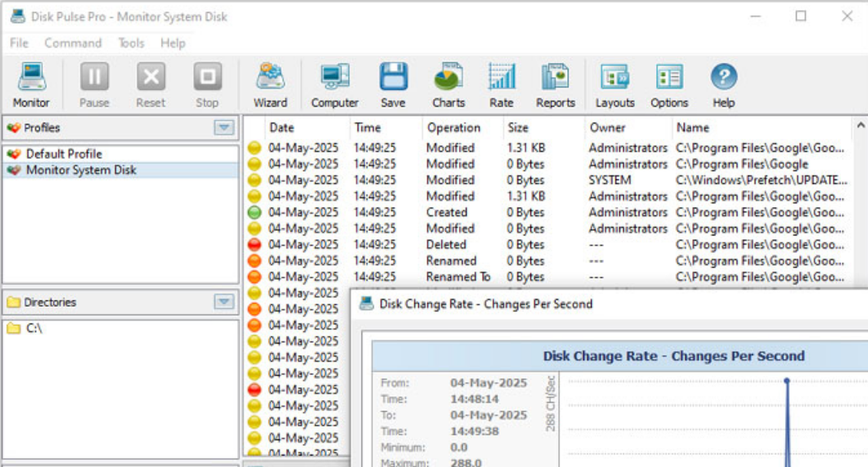Image resolution: width=868 pixels, height=467 pixels.
Task: Open the Reports tool
Action: (555, 83)
